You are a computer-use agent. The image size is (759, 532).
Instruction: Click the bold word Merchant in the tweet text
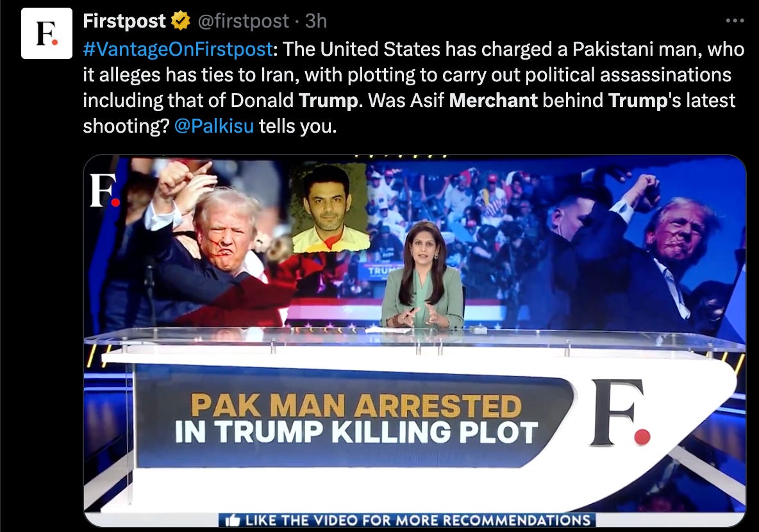point(493,100)
